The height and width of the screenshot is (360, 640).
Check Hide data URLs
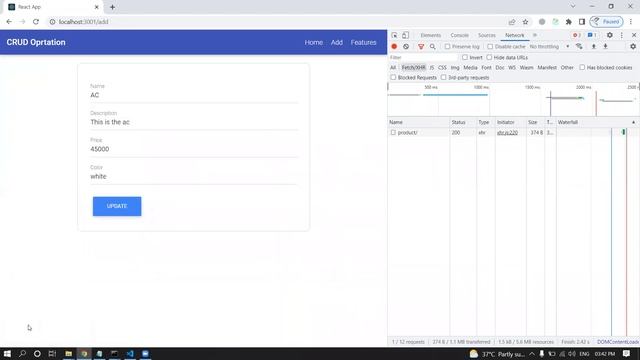(489, 58)
